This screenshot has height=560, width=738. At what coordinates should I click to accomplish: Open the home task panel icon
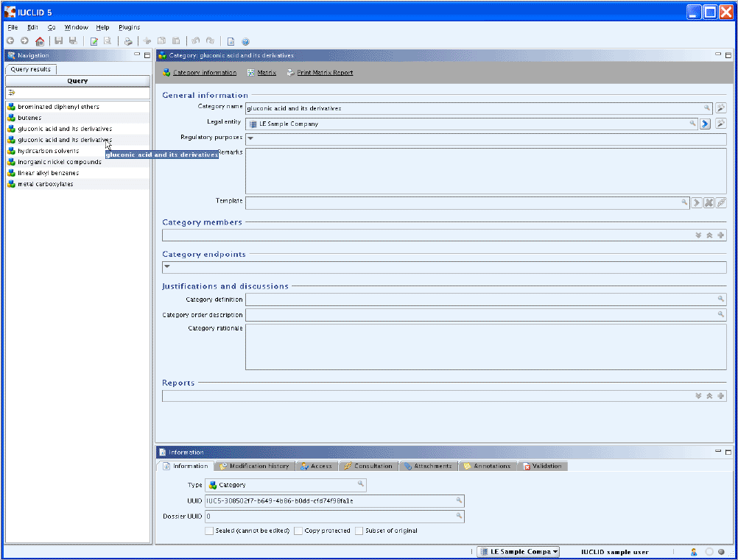pyautogui.click(x=40, y=41)
